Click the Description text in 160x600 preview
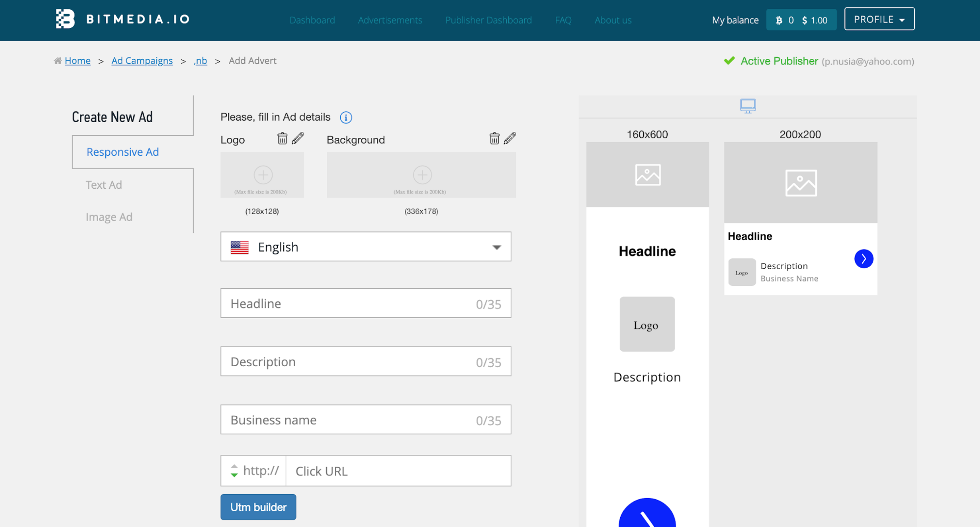This screenshot has height=527, width=980. [x=647, y=377]
